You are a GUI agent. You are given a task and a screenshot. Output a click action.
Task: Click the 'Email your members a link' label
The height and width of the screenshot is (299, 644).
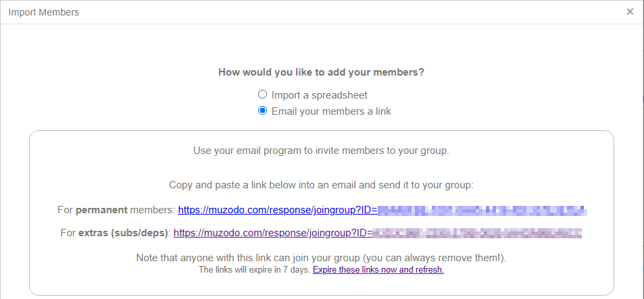pos(331,111)
